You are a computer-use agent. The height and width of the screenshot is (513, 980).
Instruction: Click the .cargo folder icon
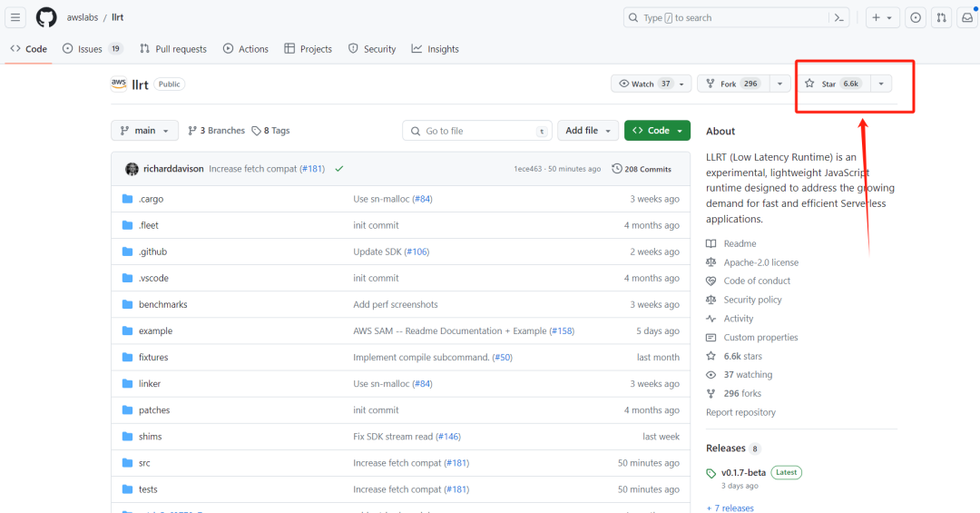pos(128,199)
